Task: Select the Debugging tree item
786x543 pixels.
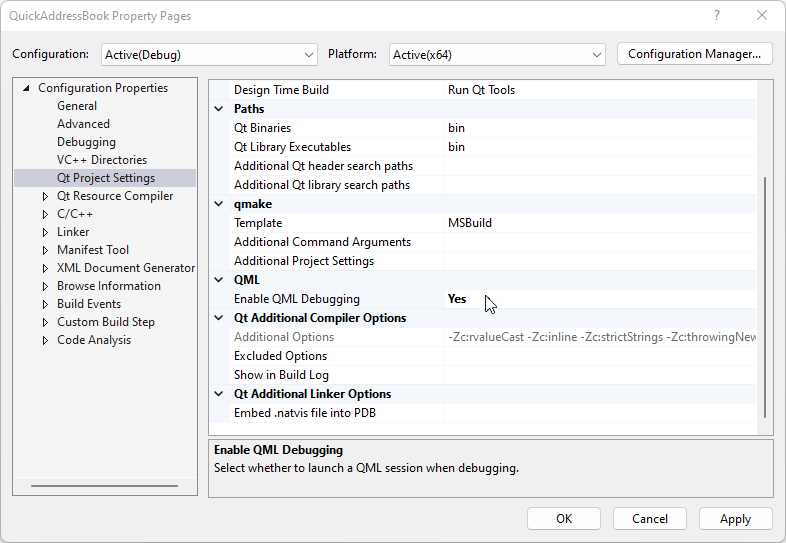Action: 86,142
